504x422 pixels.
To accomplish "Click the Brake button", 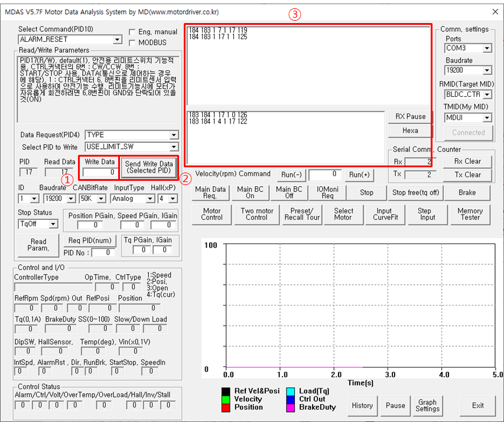I will pyautogui.click(x=467, y=193).
